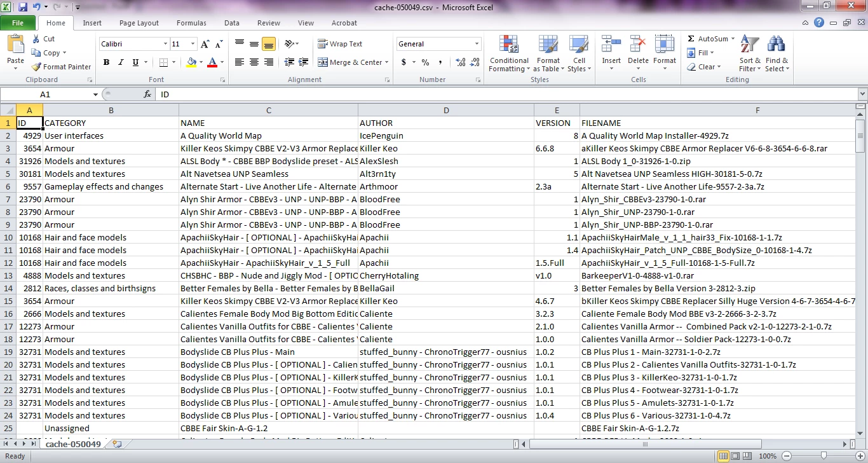The image size is (868, 463).
Task: Click the Insert Function fx button
Action: click(147, 94)
